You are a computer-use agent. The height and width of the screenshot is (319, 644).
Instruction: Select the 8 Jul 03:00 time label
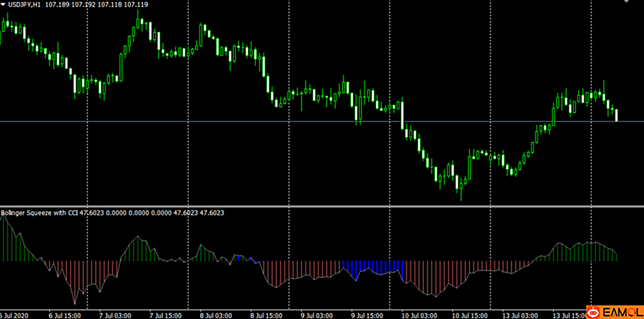(216, 316)
